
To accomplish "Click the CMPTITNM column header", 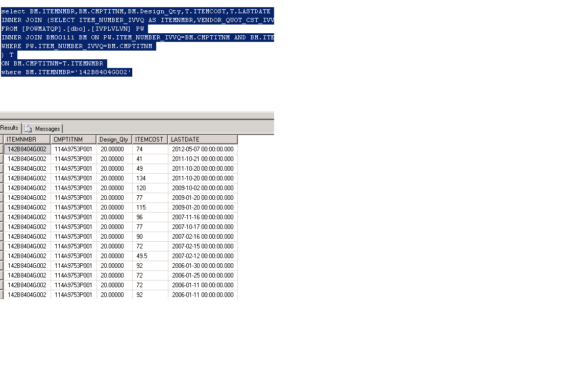I will [73, 139].
